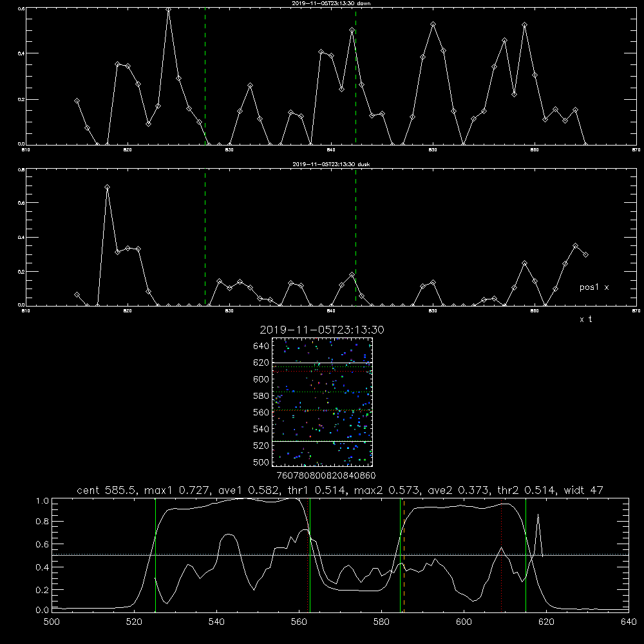
Task: Click the highest diamond marker in dawn plot
Action: (168, 10)
